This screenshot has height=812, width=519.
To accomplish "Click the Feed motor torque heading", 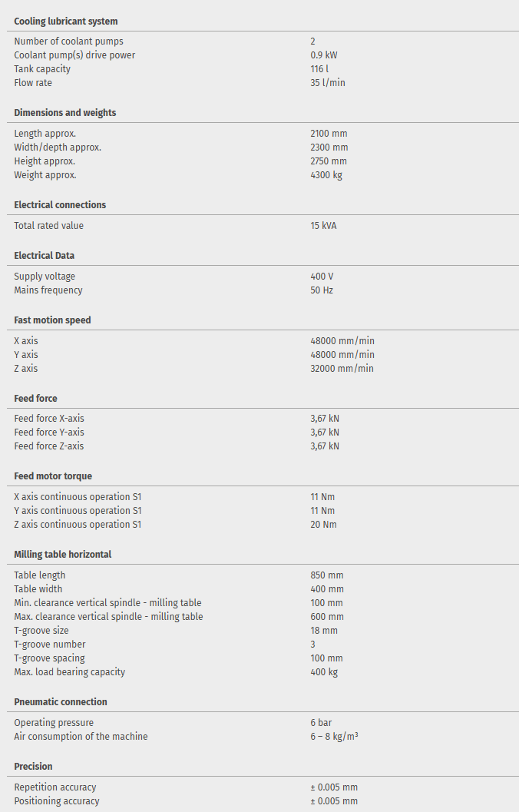I will 53,476.
